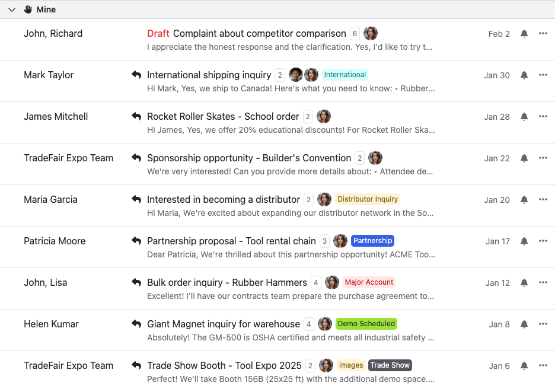Screen dimensions: 555x392
Task: Open more options for John Richard's draft thread
Action: [543, 34]
